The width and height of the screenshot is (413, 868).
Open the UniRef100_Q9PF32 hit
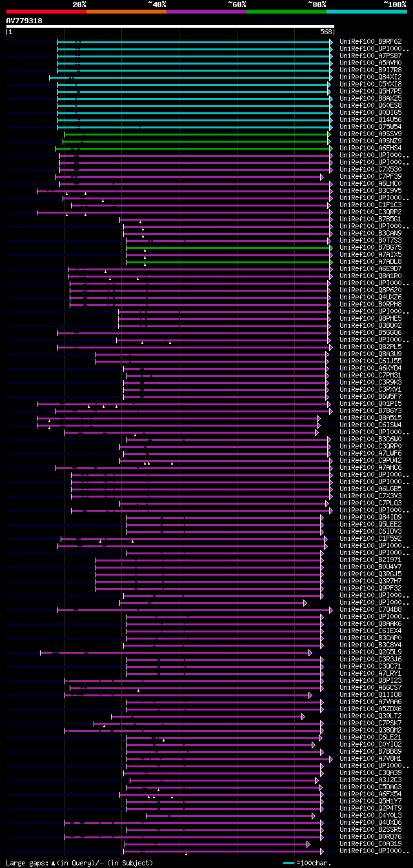370,589
